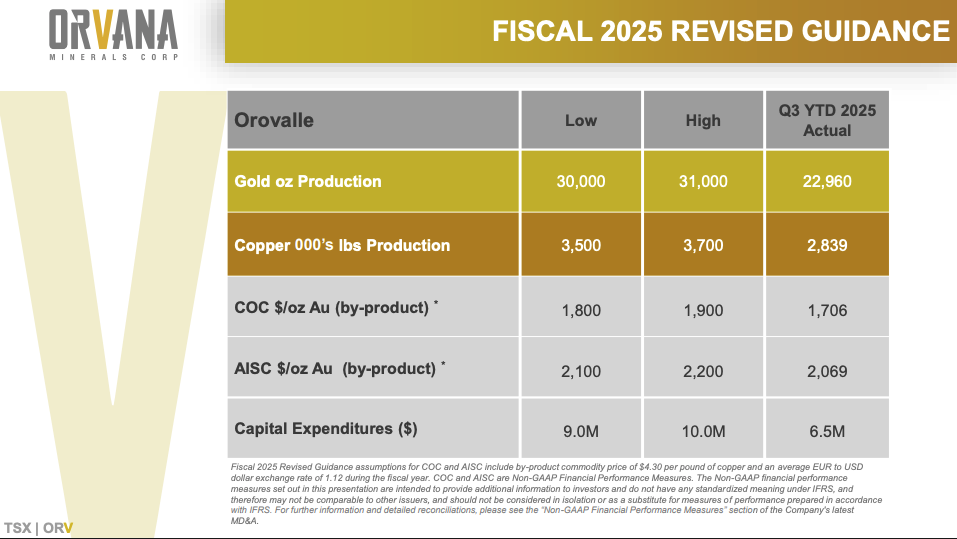Screen dimensions: 957x539
Task: Click copper actual value 2,839
Action: 827,245
